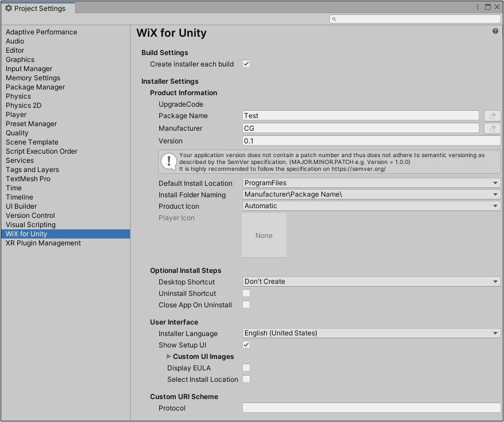
Task: Uncheck the Show Setup UI checkbox
Action: point(246,345)
